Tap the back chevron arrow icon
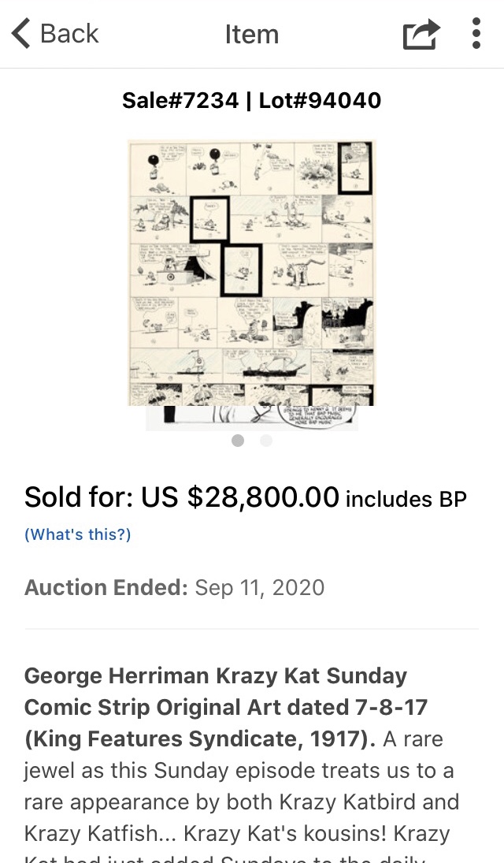The width and height of the screenshot is (504, 863). (x=21, y=34)
